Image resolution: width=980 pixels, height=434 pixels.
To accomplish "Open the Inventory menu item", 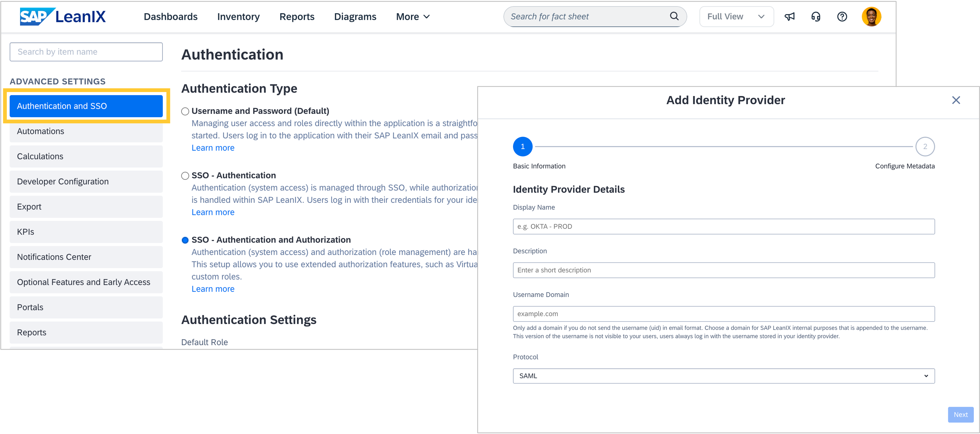I will point(238,16).
